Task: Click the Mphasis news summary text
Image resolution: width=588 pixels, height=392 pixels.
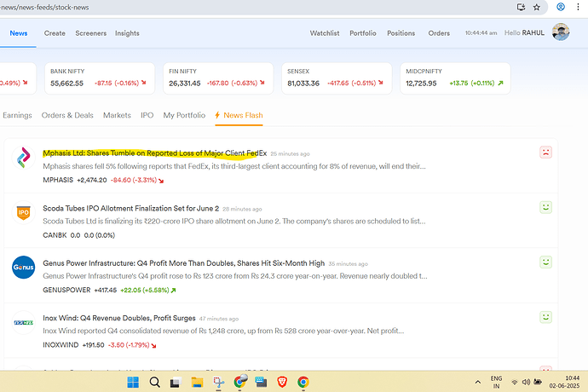Action: point(234,166)
